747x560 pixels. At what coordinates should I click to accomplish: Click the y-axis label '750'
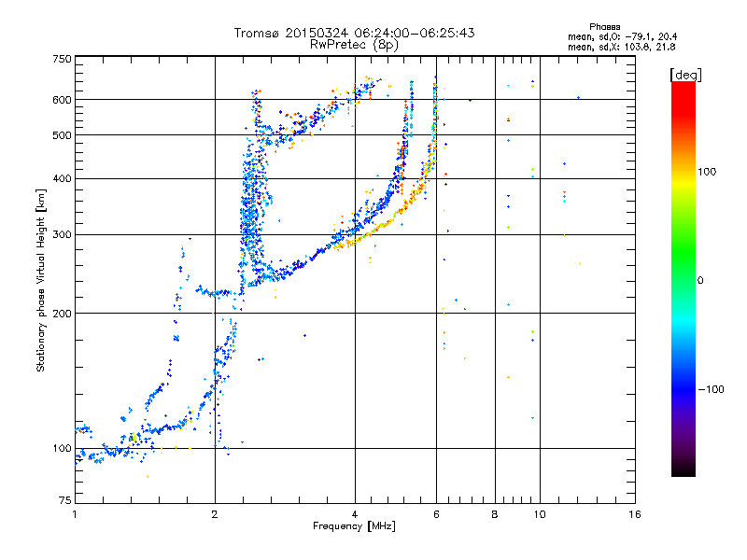click(x=62, y=59)
